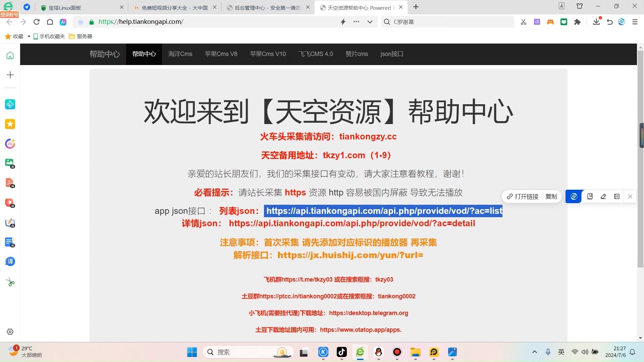Click the sidebar home icon
The width and height of the screenshot is (644, 362).
(x=10, y=55)
